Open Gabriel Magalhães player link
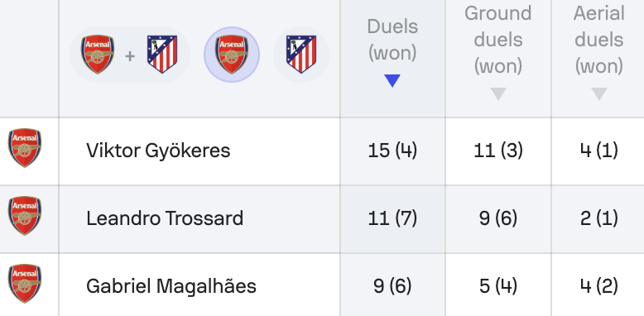This screenshot has width=644, height=316. point(171,286)
